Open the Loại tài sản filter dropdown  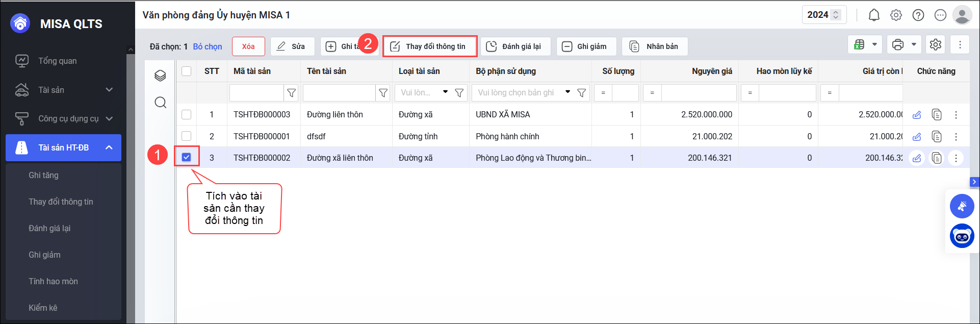pyautogui.click(x=445, y=92)
